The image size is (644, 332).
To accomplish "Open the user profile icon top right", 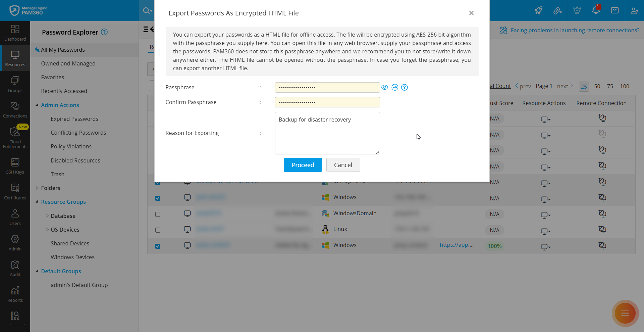I will point(634,10).
